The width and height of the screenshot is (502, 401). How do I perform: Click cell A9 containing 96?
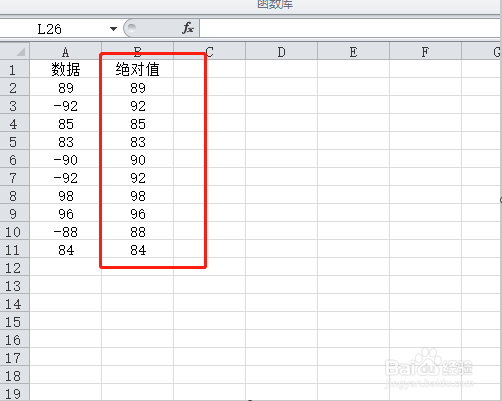coord(66,213)
